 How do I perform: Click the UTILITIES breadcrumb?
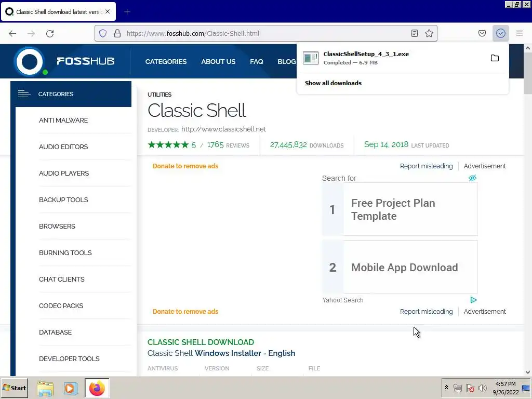coord(159,95)
